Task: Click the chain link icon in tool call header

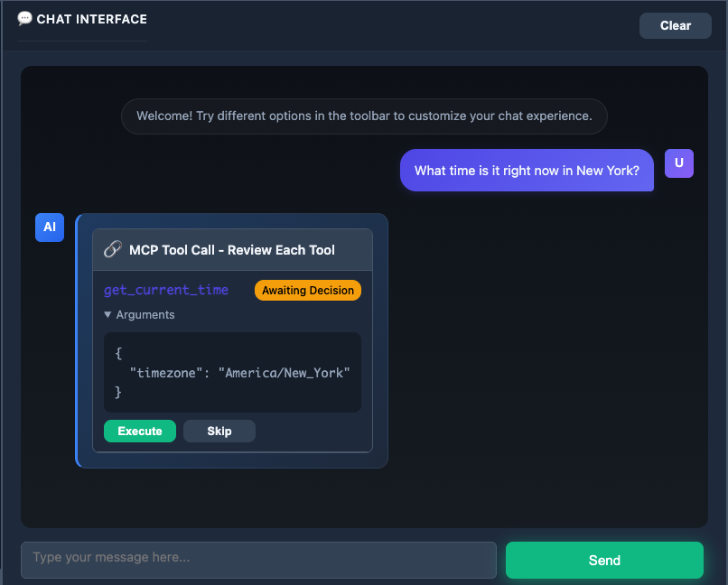Action: (113, 249)
